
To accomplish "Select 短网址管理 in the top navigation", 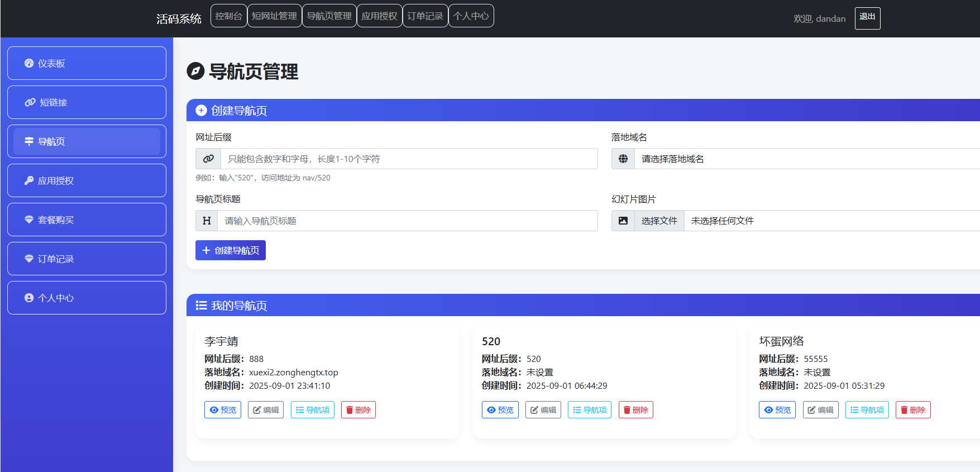I will point(274,16).
